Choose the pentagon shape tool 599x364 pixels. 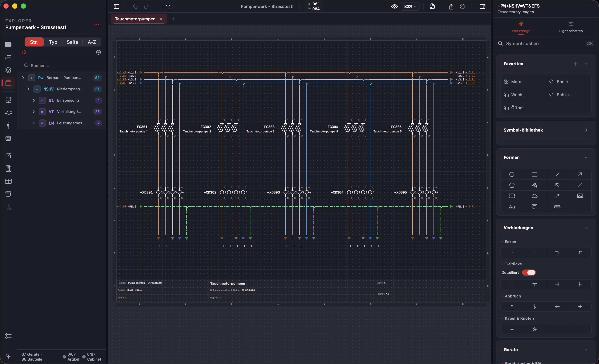512,185
